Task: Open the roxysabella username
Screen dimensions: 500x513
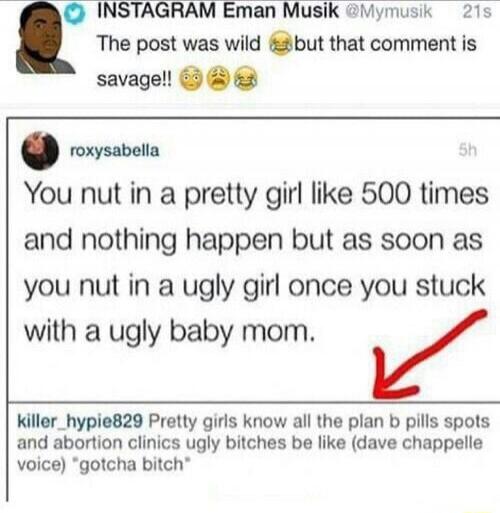Action: pyautogui.click(x=115, y=151)
